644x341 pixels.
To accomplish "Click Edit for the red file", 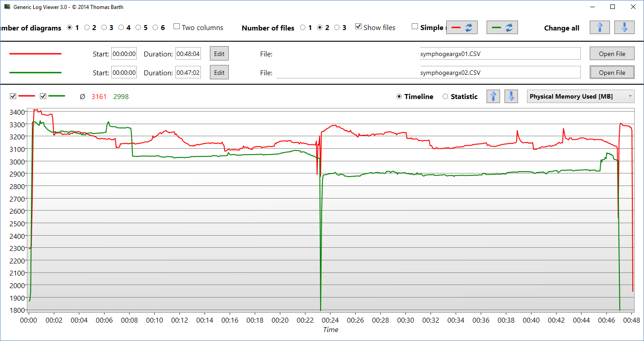I will pyautogui.click(x=219, y=54).
